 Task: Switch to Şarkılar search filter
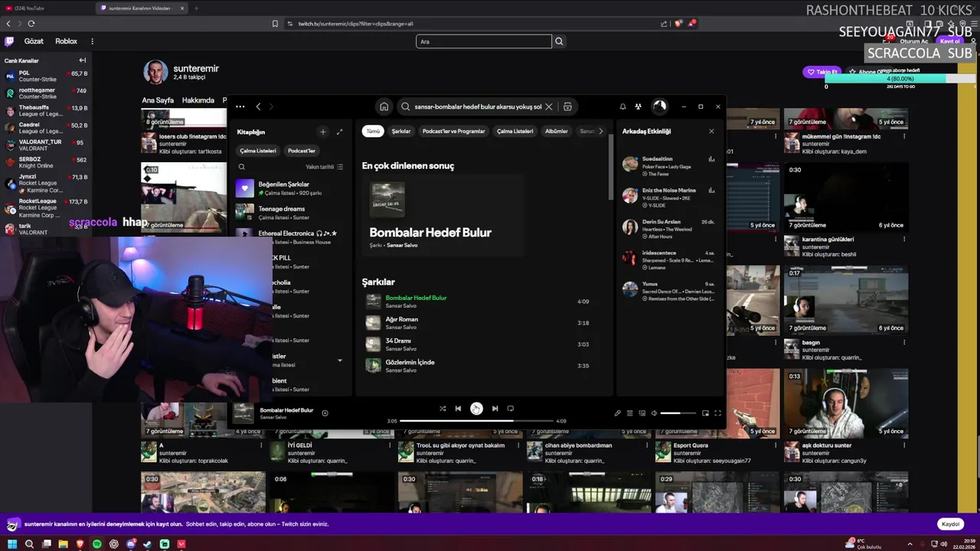coord(401,131)
